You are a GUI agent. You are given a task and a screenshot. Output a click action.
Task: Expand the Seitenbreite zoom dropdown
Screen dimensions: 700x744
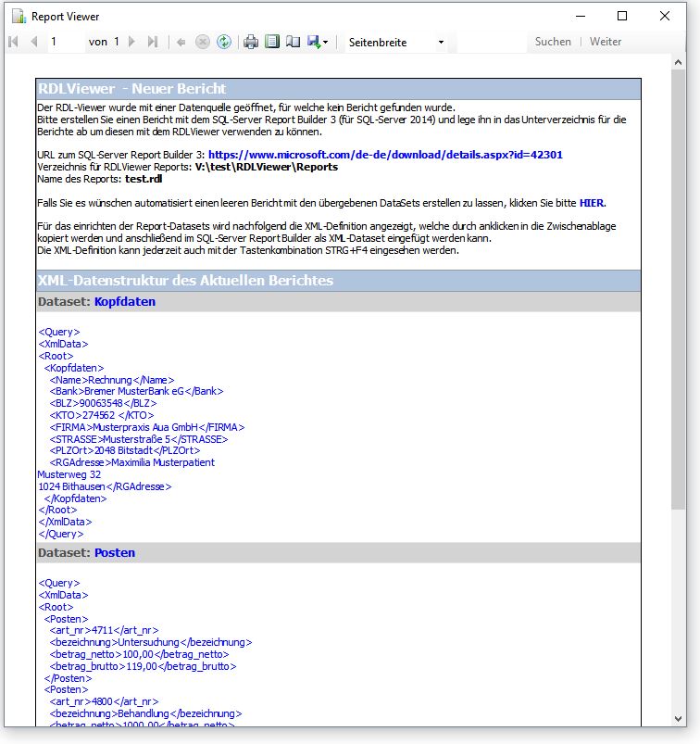441,43
